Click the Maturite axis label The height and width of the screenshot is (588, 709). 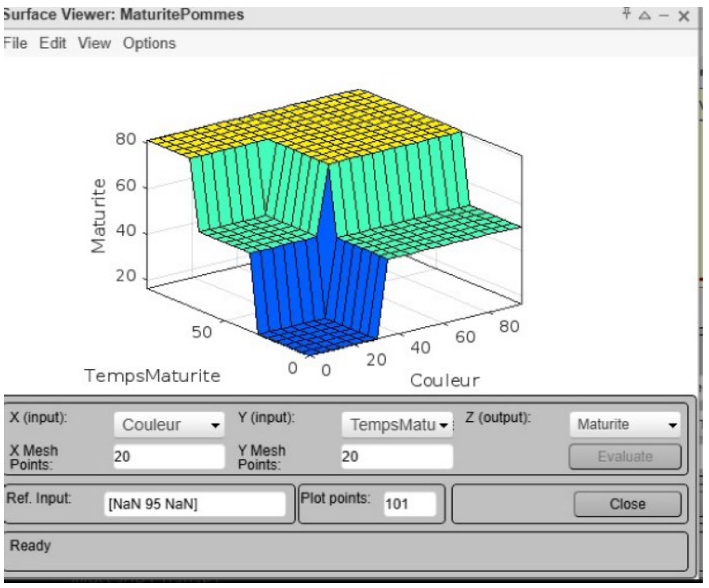(x=99, y=216)
